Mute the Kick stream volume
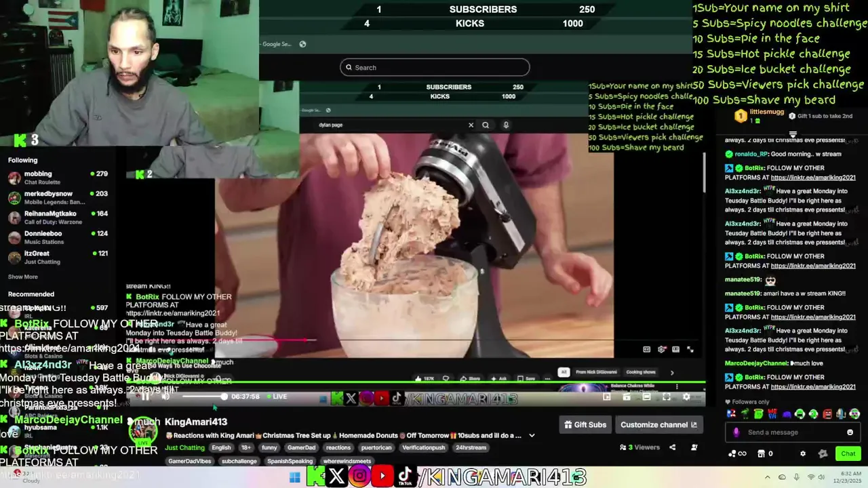868x488 pixels. (x=165, y=396)
